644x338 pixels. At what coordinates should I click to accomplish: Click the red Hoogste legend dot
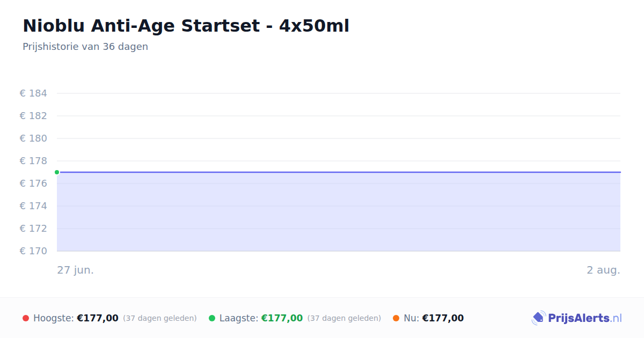pyautogui.click(x=26, y=318)
